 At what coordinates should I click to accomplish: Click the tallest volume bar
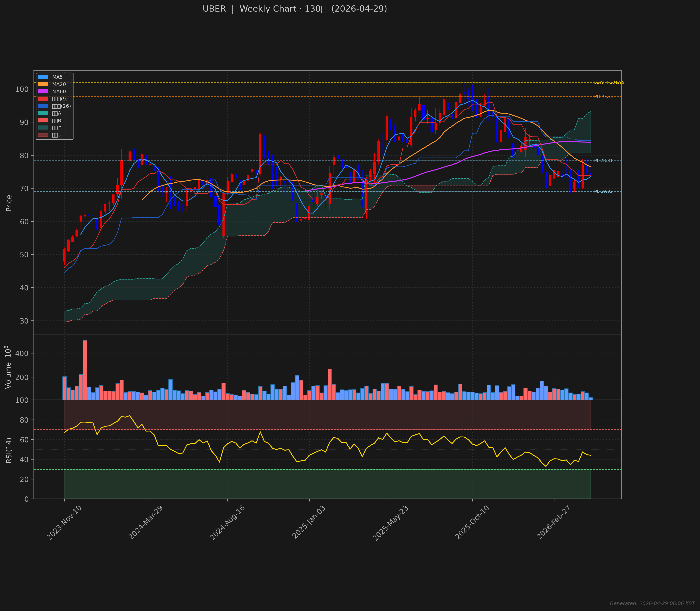pyautogui.click(x=85, y=370)
